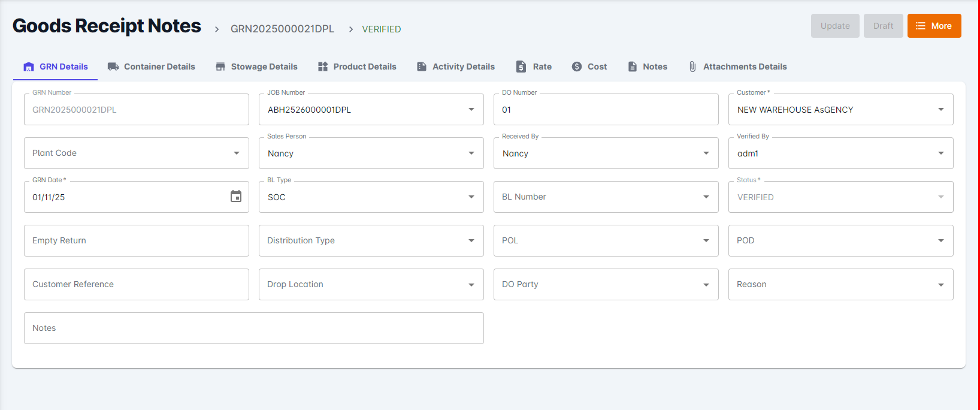
Task: Click the Attachments Details paperclip icon
Action: [x=692, y=67]
